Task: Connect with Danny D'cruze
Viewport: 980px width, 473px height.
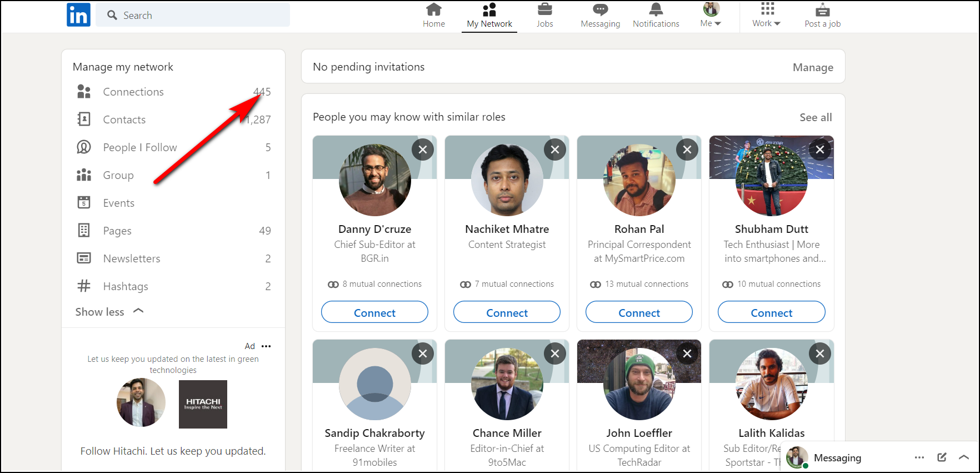Action: (x=374, y=312)
